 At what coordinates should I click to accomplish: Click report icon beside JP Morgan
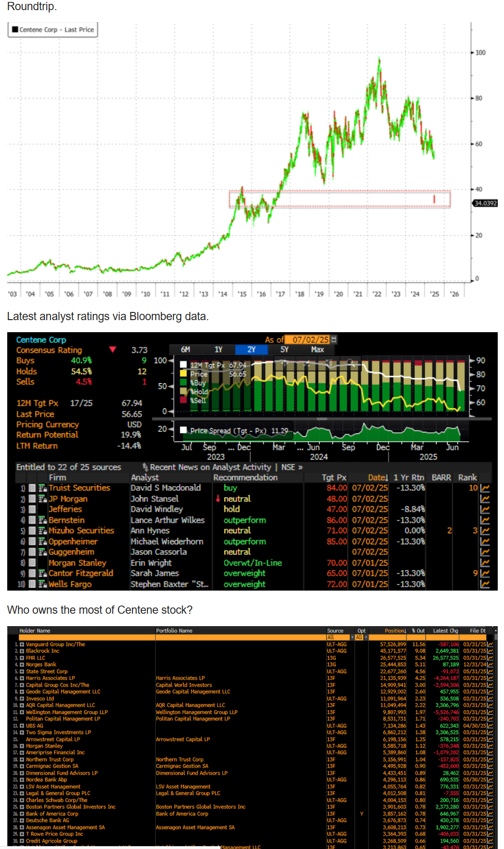tap(42, 499)
